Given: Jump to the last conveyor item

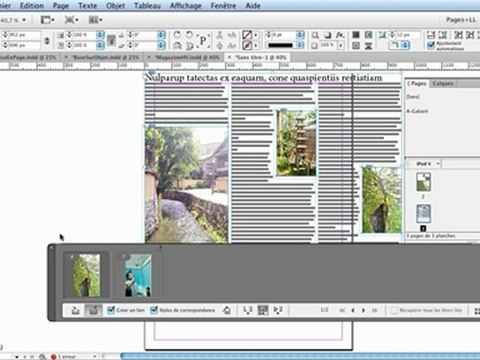Looking at the screenshot, I should [375, 310].
